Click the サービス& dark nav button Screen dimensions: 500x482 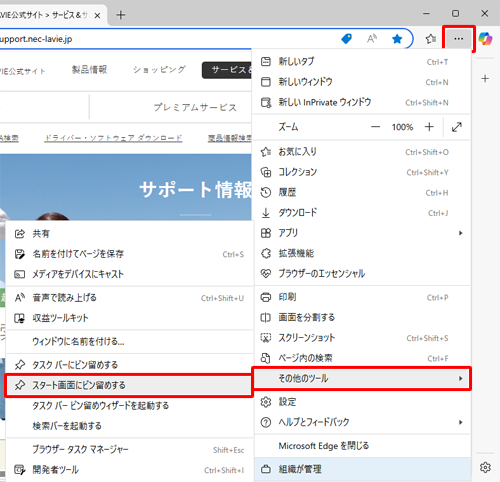(227, 70)
